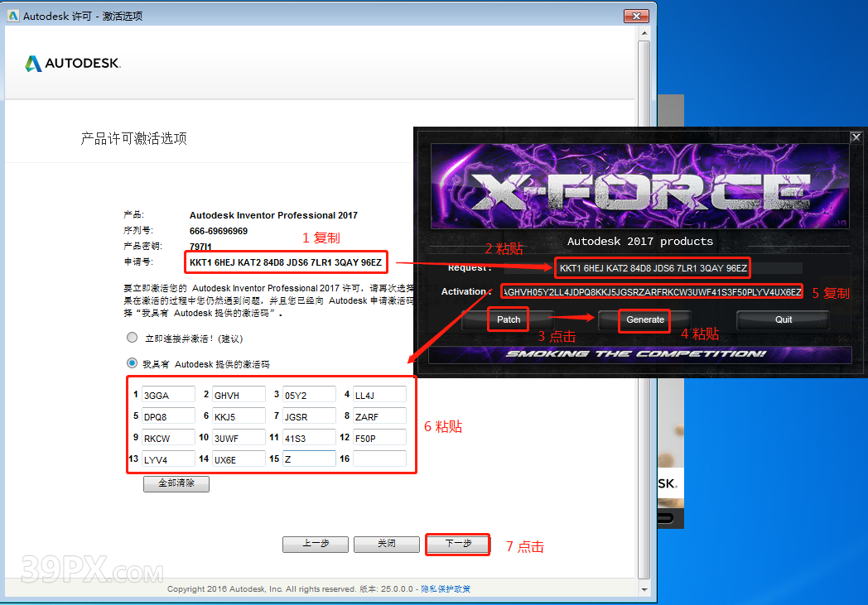Go back with the 上一步 button
868x605 pixels.
[316, 544]
